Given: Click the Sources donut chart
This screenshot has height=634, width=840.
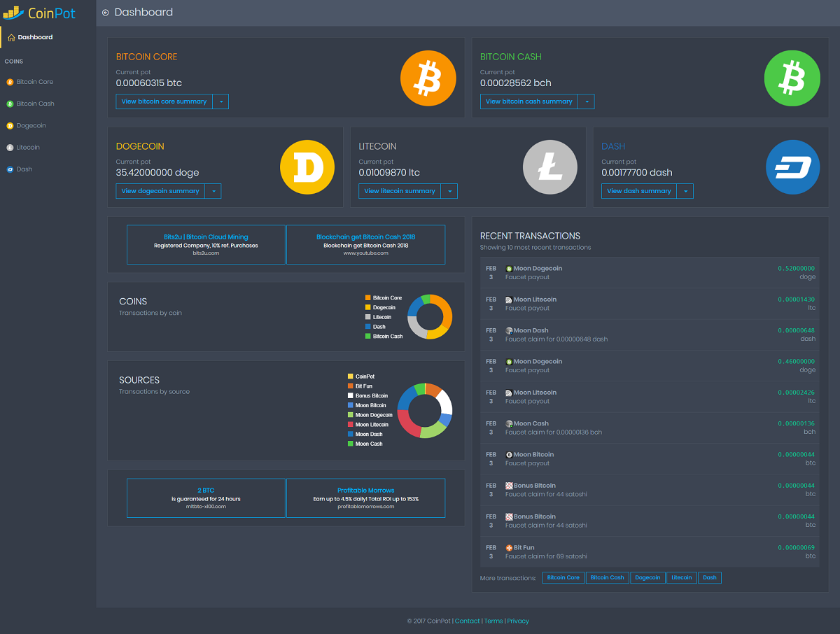Looking at the screenshot, I should (425, 411).
